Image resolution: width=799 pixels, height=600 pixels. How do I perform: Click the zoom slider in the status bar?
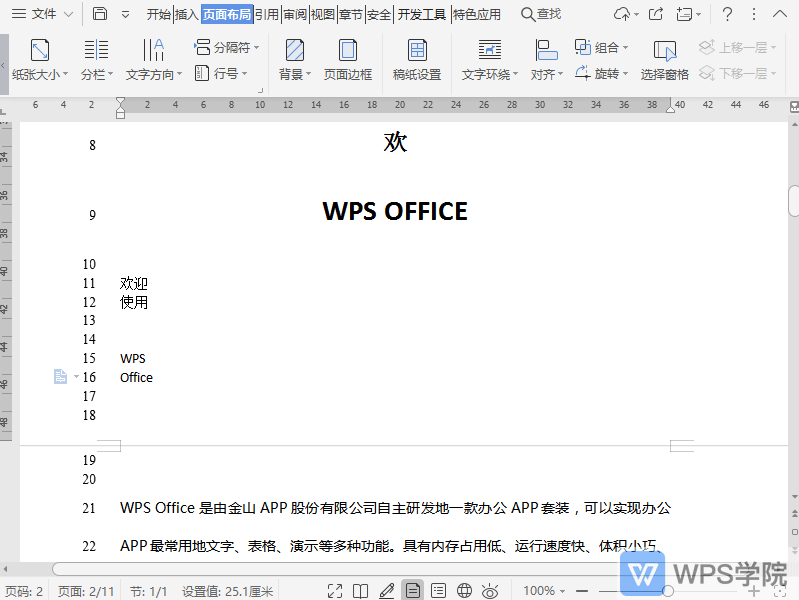(668, 591)
